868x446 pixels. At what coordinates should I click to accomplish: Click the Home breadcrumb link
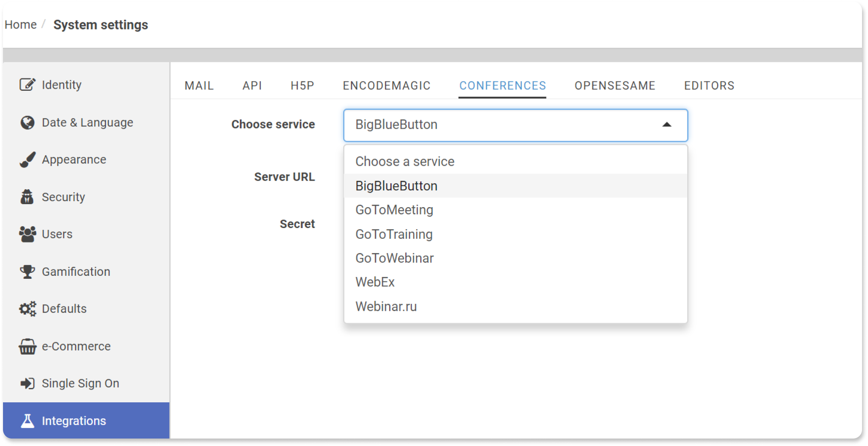pos(21,25)
